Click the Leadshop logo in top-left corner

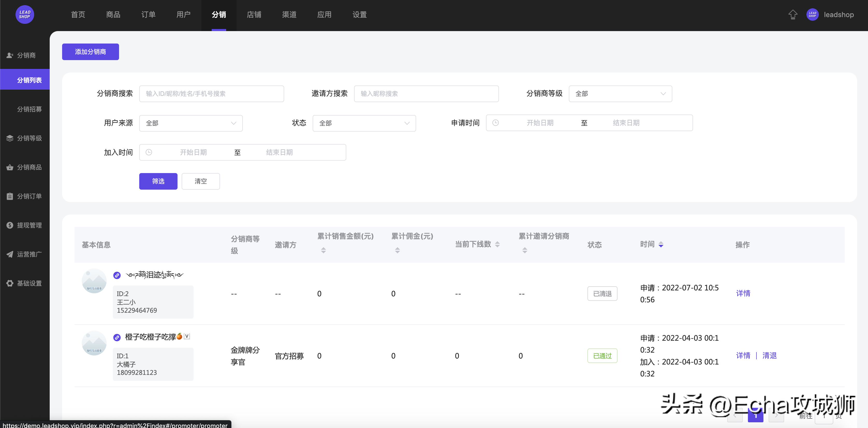point(25,15)
